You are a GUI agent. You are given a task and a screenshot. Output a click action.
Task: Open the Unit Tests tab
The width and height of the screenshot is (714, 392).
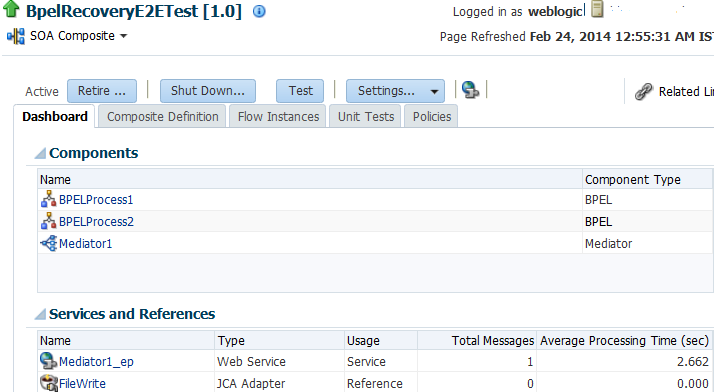point(366,117)
